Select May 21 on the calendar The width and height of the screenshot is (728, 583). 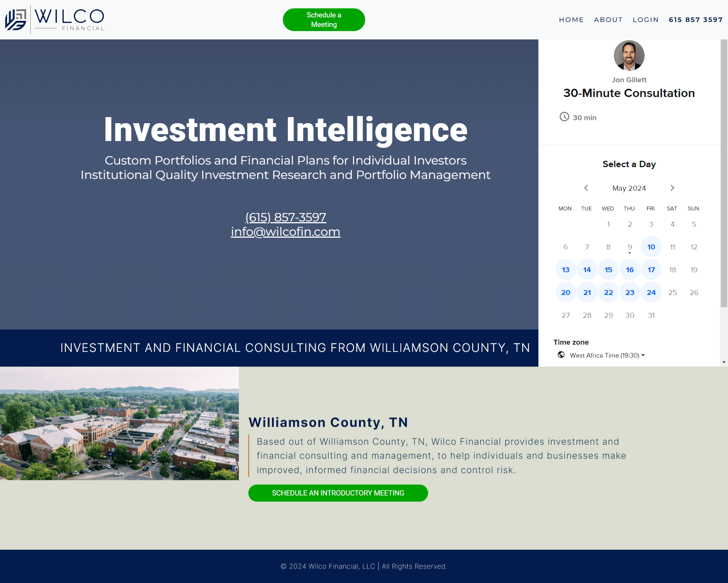click(x=587, y=293)
